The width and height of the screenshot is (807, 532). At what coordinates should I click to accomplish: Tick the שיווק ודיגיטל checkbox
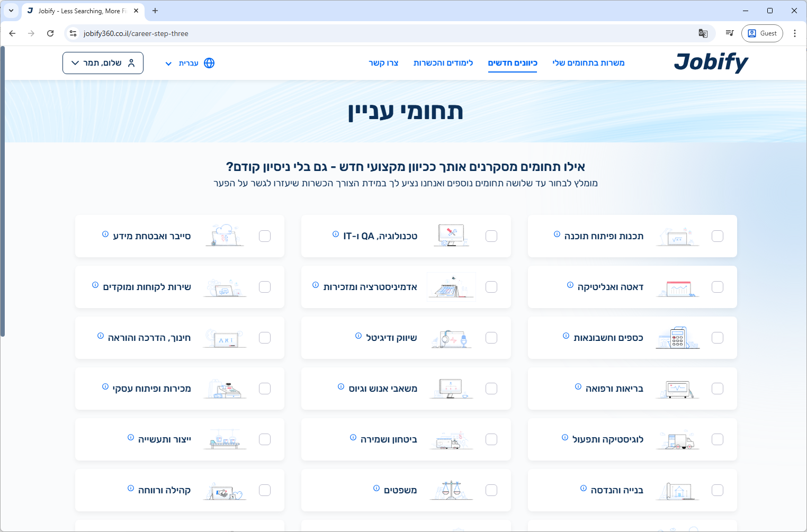pos(491,338)
